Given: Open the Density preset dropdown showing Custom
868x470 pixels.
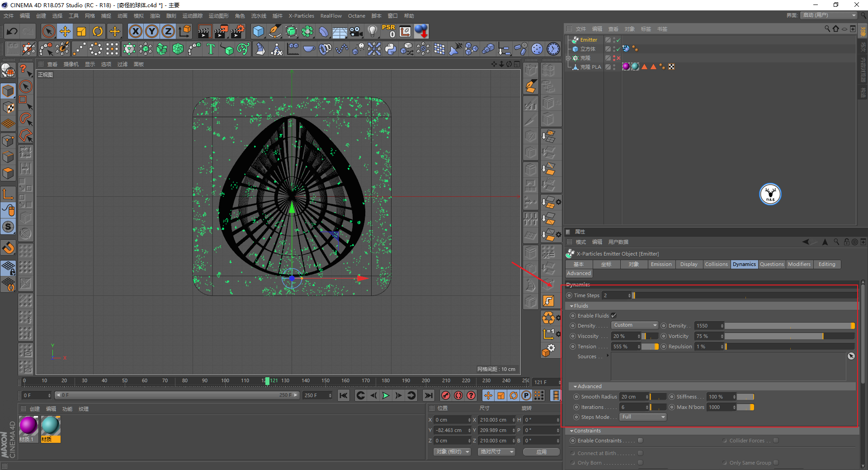Looking at the screenshot, I should click(x=635, y=325).
